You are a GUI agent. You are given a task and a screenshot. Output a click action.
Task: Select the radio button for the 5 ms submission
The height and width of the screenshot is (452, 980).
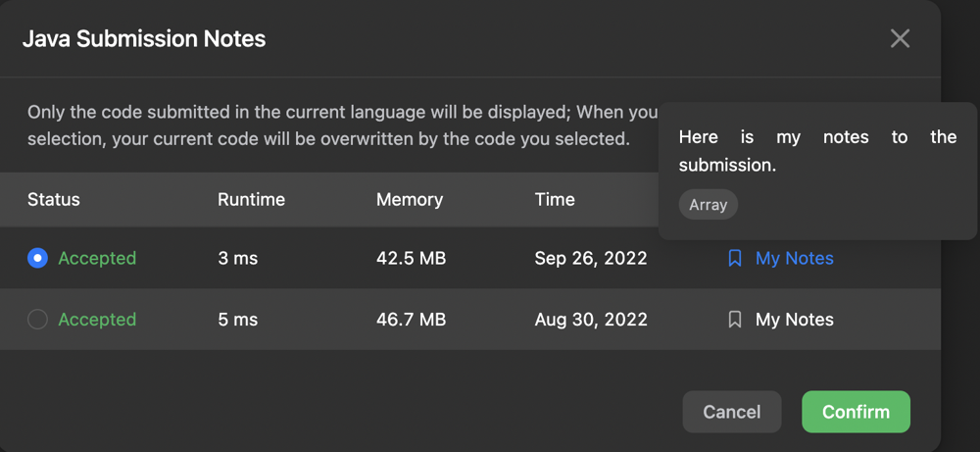(x=37, y=320)
